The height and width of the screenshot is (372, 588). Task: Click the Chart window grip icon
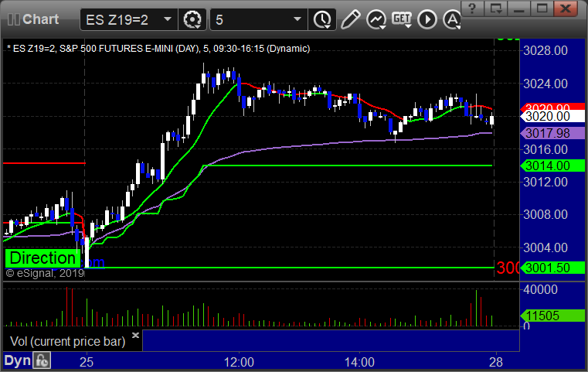(x=13, y=19)
